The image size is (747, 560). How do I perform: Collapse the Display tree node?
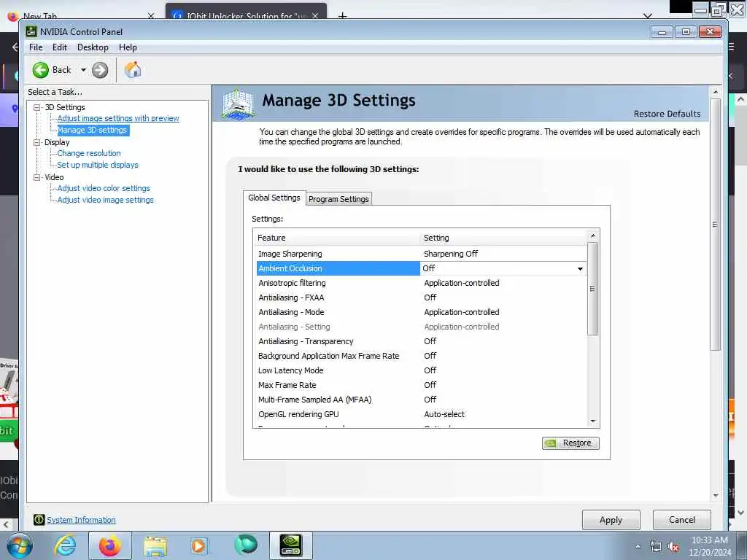coord(36,142)
